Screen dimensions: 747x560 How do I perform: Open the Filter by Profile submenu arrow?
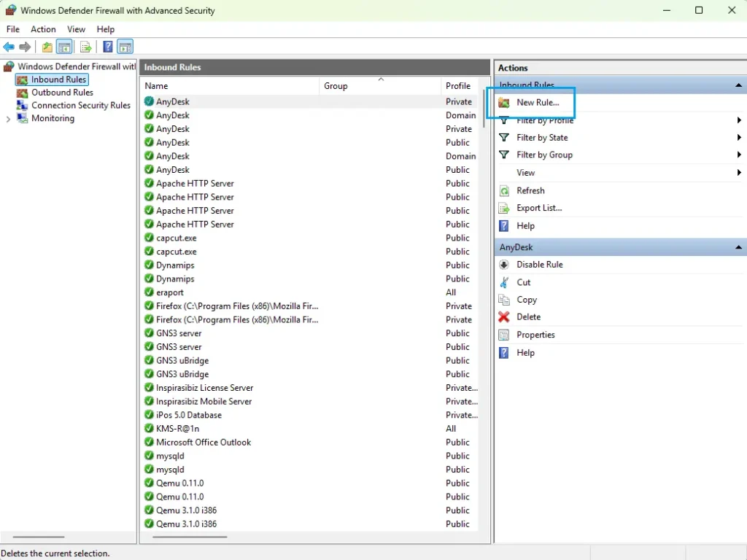(739, 120)
